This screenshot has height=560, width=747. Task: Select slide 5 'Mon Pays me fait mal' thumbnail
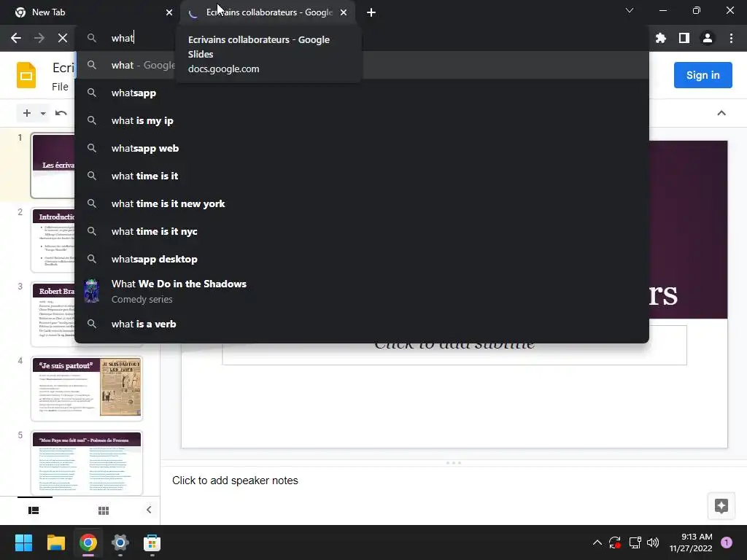pos(87,463)
